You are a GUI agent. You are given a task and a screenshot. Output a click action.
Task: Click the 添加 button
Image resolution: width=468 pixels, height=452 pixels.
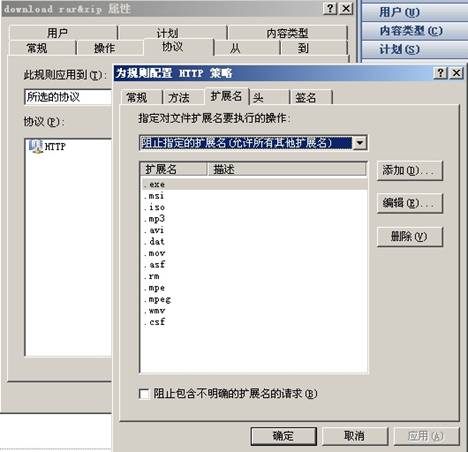click(410, 171)
